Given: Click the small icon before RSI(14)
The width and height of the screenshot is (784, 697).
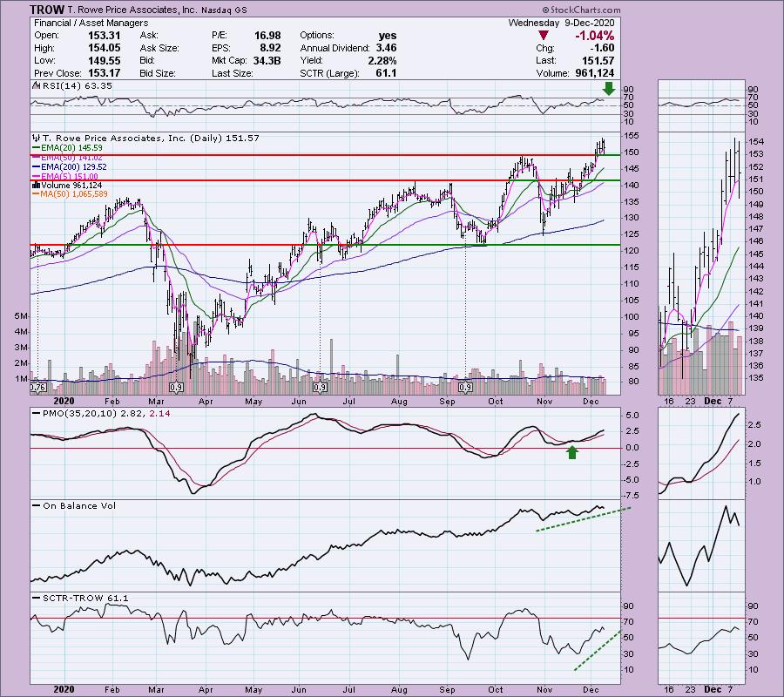Looking at the screenshot, I should click(36, 85).
